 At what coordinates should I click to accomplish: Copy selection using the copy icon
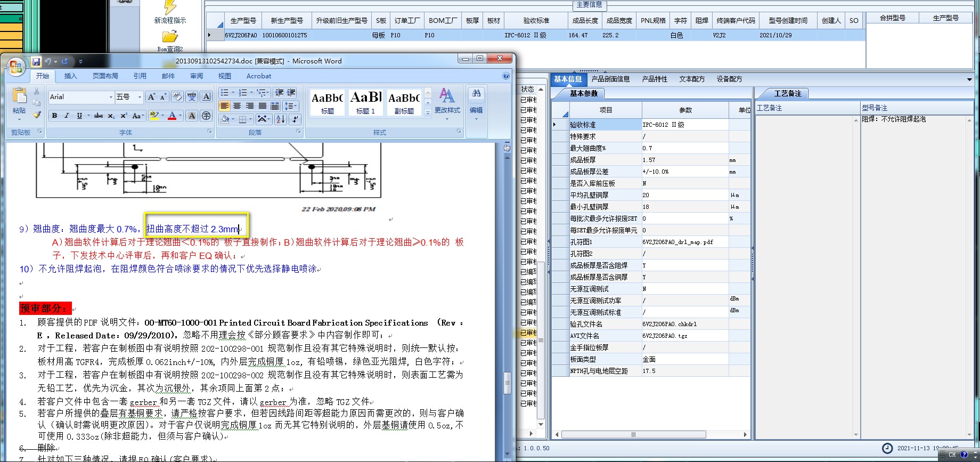pyautogui.click(x=37, y=103)
